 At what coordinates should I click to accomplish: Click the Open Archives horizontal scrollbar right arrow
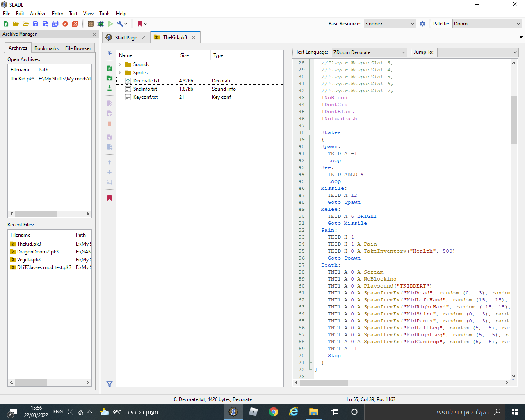tap(87, 214)
